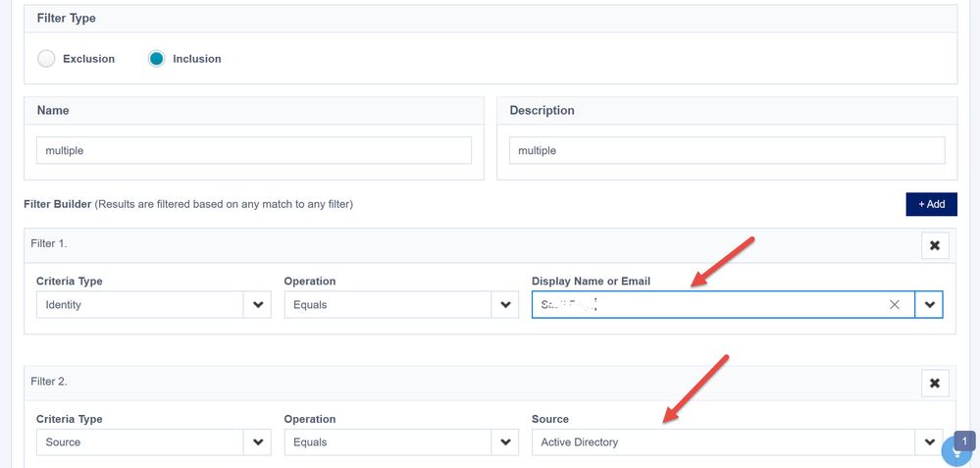Remove Filter 1 with its X button
This screenshot has height=468, width=980.
(934, 245)
